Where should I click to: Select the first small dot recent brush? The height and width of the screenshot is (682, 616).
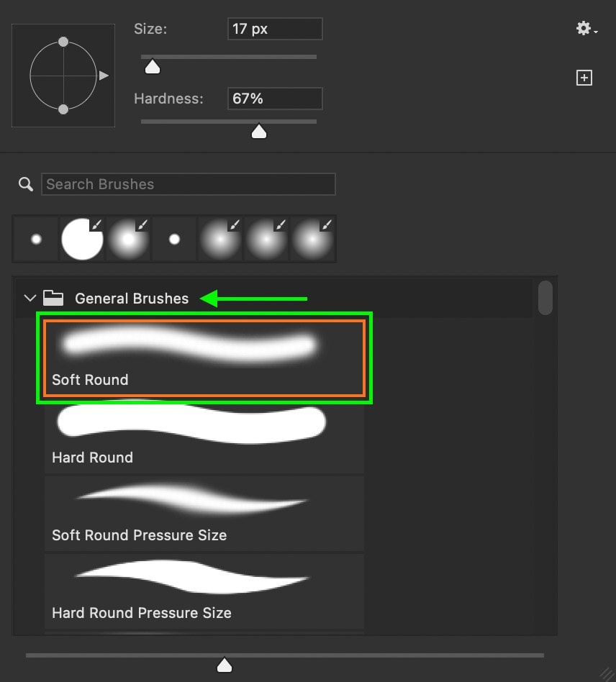tap(36, 239)
